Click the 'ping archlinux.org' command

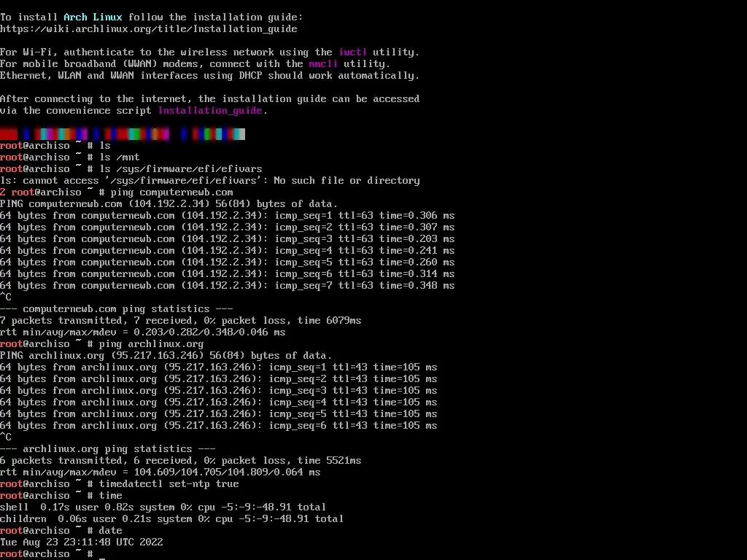click(151, 344)
